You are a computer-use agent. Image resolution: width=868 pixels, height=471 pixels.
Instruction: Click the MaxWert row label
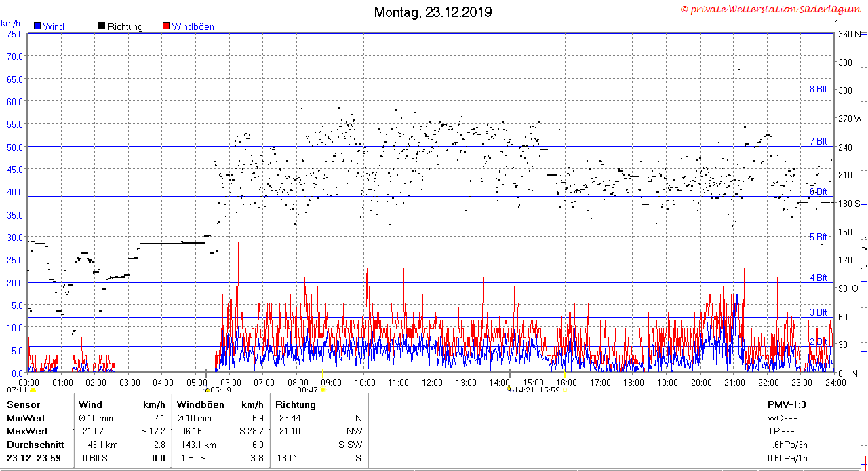point(26,431)
